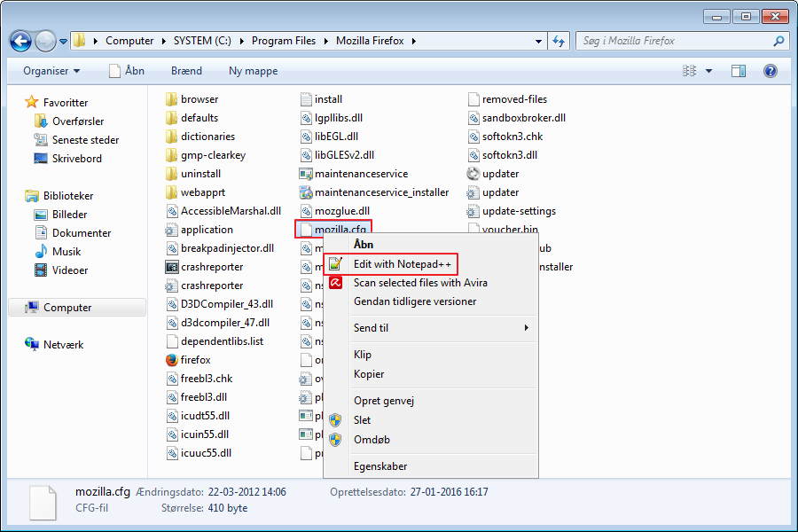Select the update-settings file

tap(511, 211)
